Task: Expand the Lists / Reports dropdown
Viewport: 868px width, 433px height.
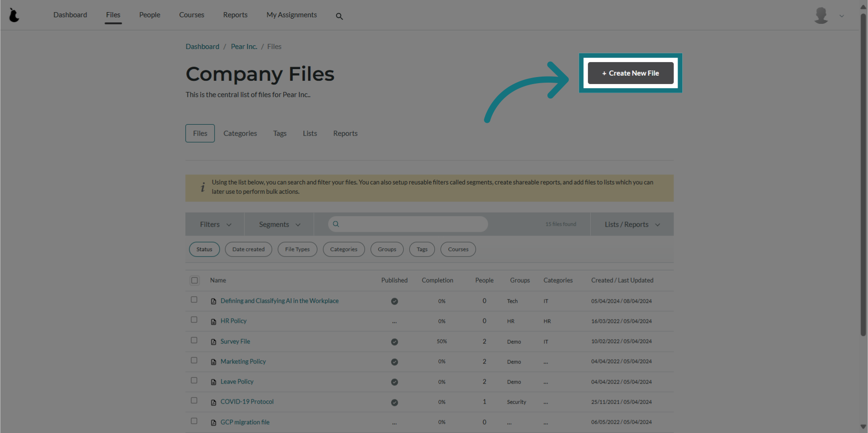Action: pyautogui.click(x=632, y=225)
